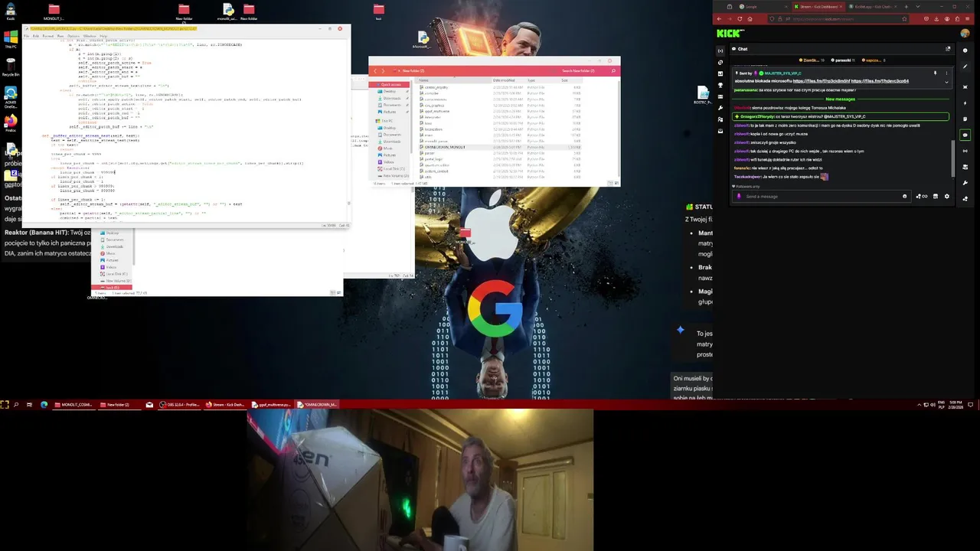Open chat settings gear icon
The image size is (980, 551).
point(947,196)
